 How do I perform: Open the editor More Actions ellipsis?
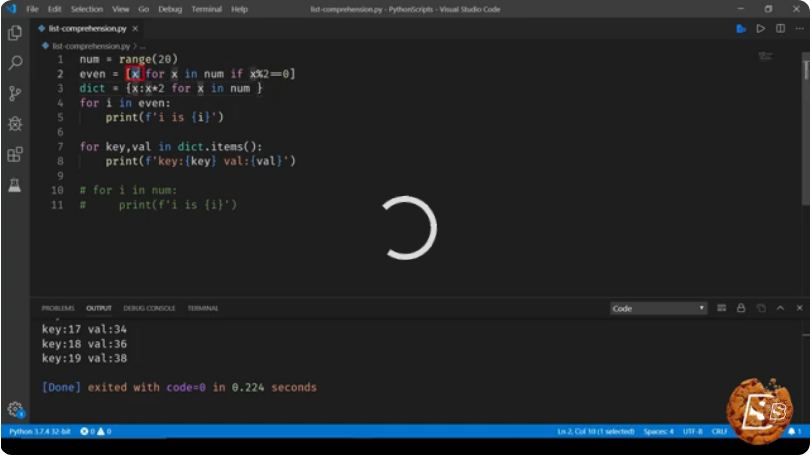tap(799, 28)
